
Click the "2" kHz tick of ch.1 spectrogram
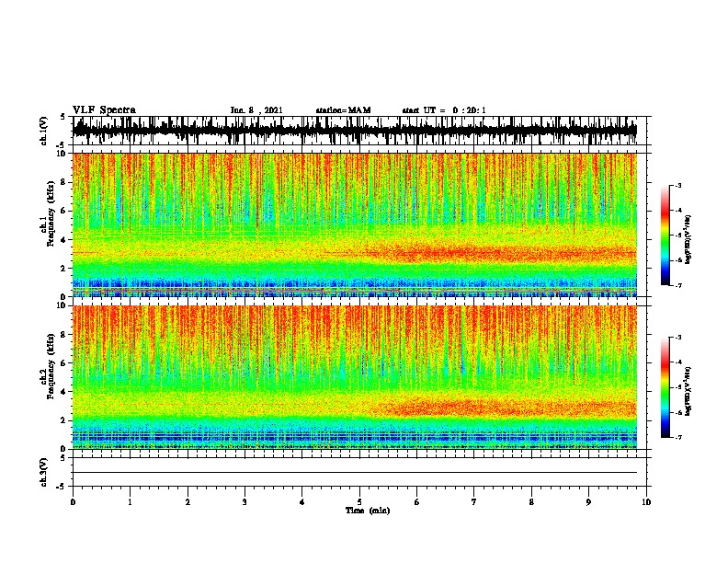[x=64, y=269]
